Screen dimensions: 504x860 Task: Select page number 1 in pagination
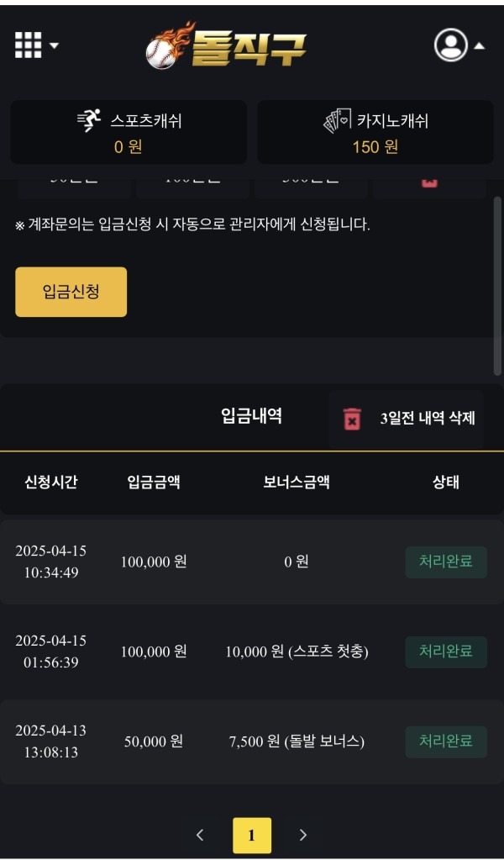pyautogui.click(x=252, y=834)
